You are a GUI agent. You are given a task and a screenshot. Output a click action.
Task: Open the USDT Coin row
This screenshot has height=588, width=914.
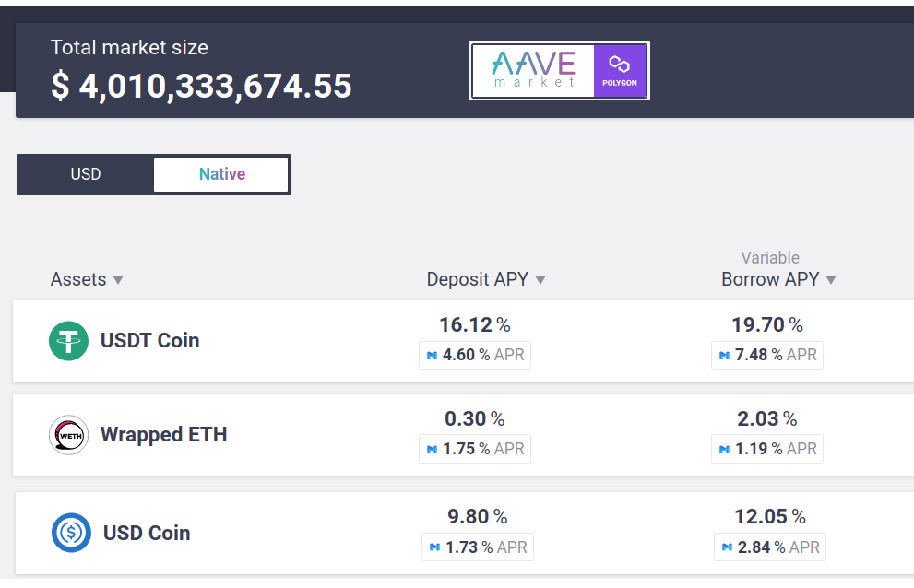463,341
